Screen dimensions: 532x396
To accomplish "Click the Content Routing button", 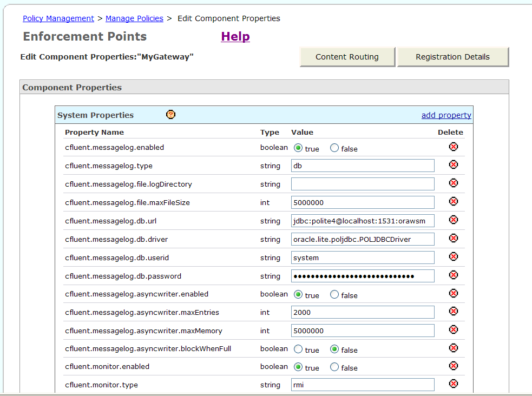I will (347, 57).
